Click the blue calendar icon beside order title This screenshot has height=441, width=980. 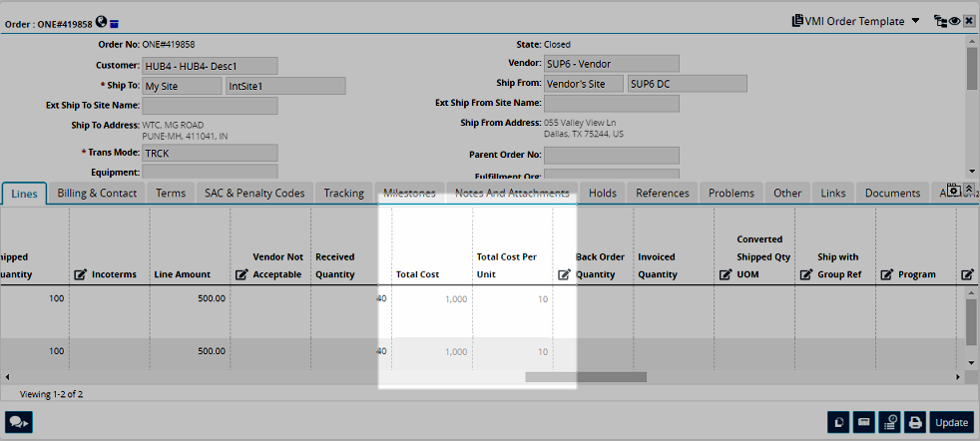point(115,24)
